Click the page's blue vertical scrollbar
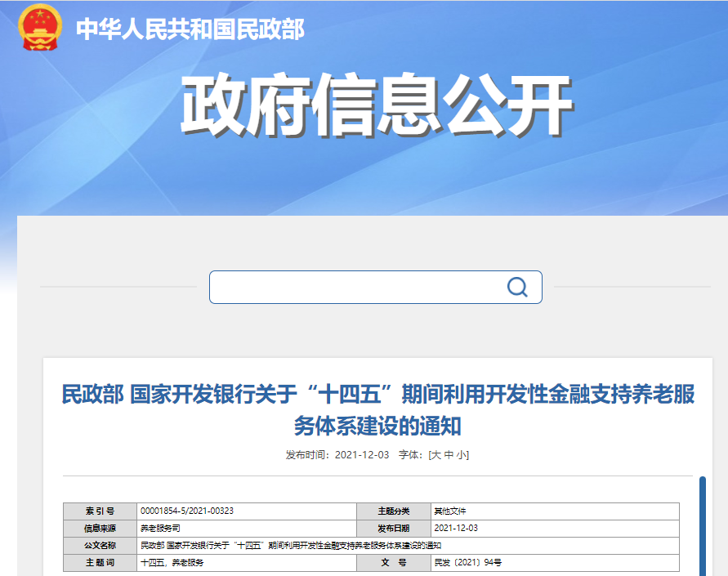This screenshot has height=576, width=728. 702,523
